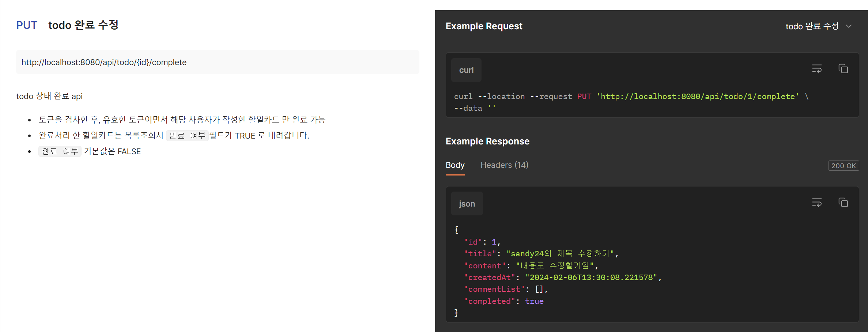This screenshot has height=332, width=868.
Task: Toggle word wrap in curl request block
Action: [817, 69]
